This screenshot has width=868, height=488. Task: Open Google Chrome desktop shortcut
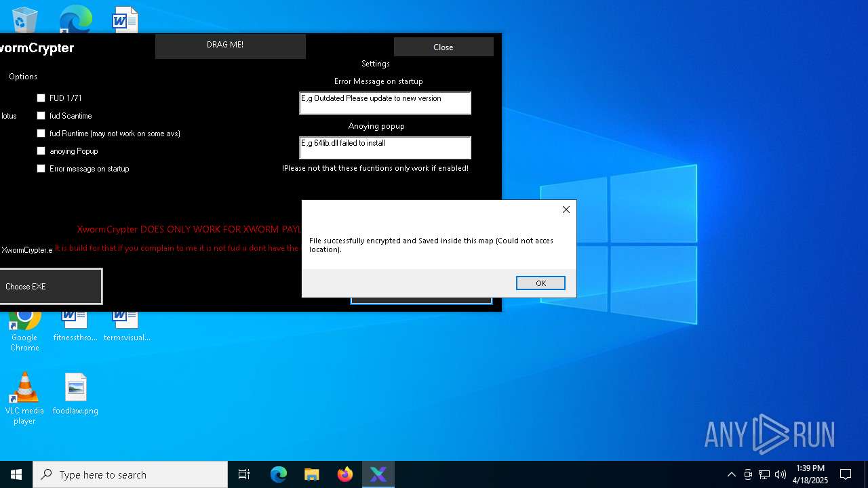click(24, 331)
